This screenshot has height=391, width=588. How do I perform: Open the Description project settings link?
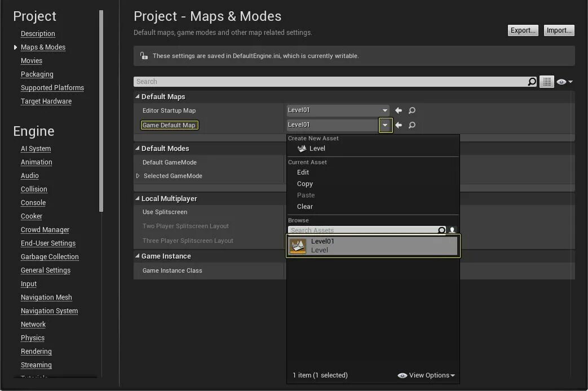[x=38, y=34]
